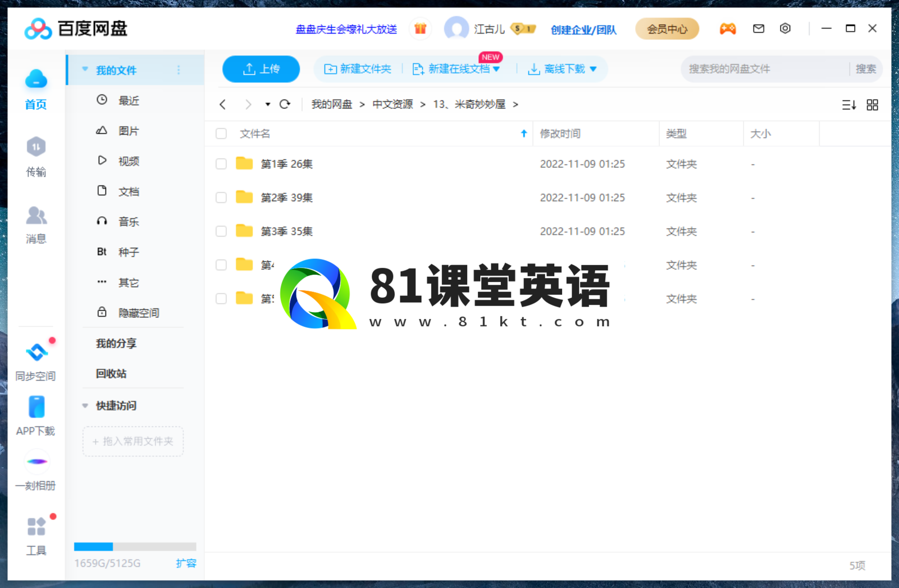The height and width of the screenshot is (588, 899).
Task: Select 视频 in sidebar
Action: (129, 161)
